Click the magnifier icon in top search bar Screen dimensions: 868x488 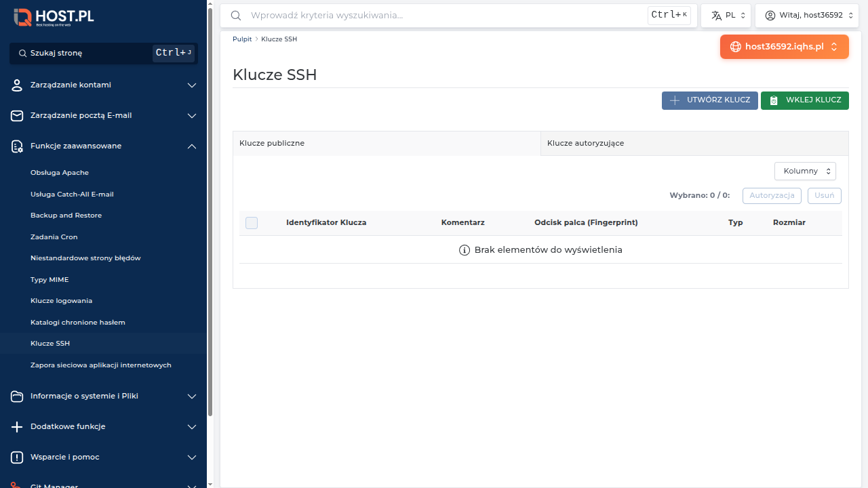tap(236, 16)
